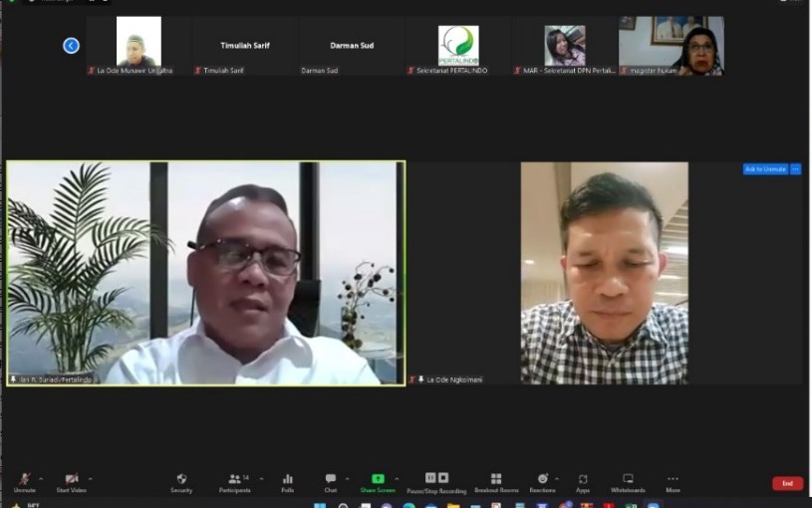Viewport: 812px width, 508px height.
Task: Expand the audio options arrow beside Unmute
Action: pos(41,478)
